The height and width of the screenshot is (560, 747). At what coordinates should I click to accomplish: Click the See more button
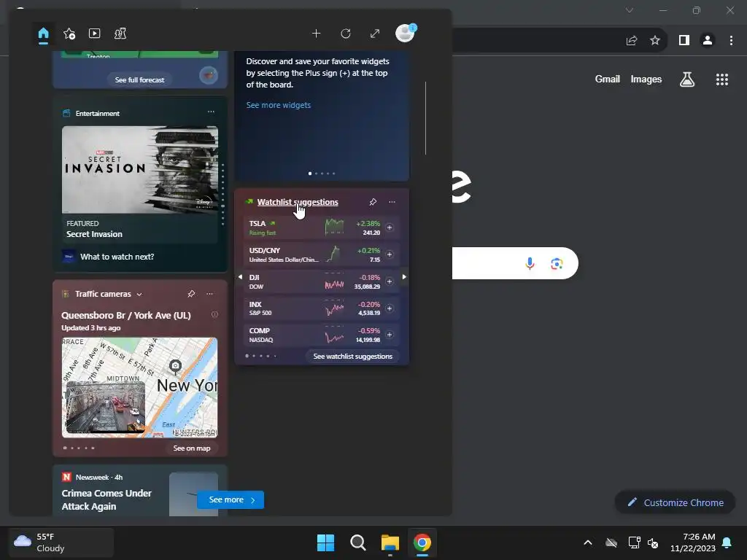(231, 499)
